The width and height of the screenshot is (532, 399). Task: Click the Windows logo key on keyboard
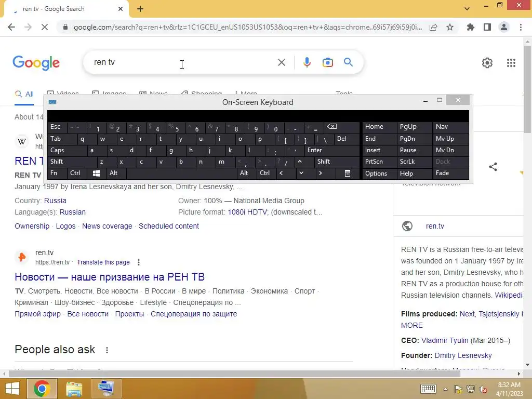[96, 174]
